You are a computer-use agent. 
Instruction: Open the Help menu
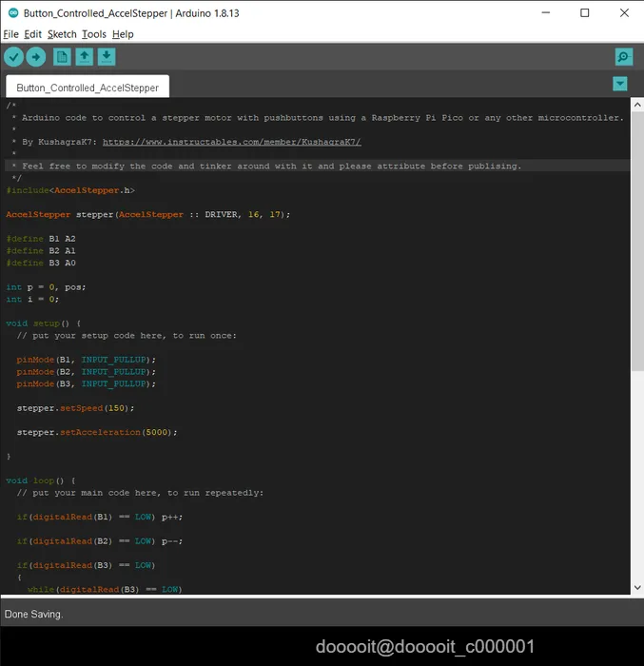(123, 34)
